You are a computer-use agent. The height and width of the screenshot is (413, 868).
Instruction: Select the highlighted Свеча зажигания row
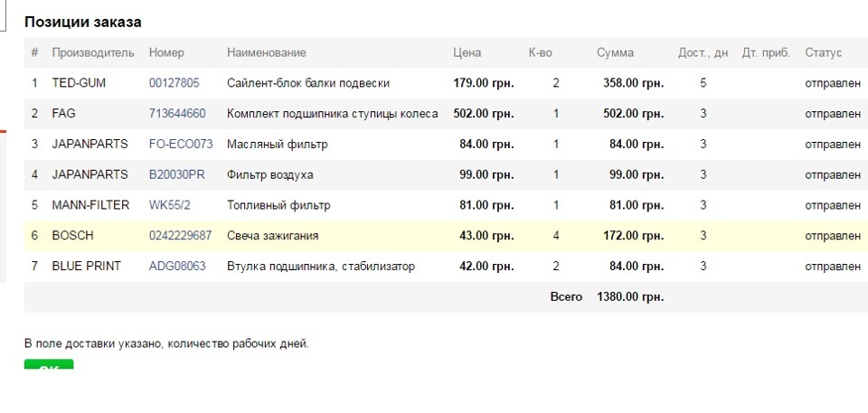[x=446, y=235]
